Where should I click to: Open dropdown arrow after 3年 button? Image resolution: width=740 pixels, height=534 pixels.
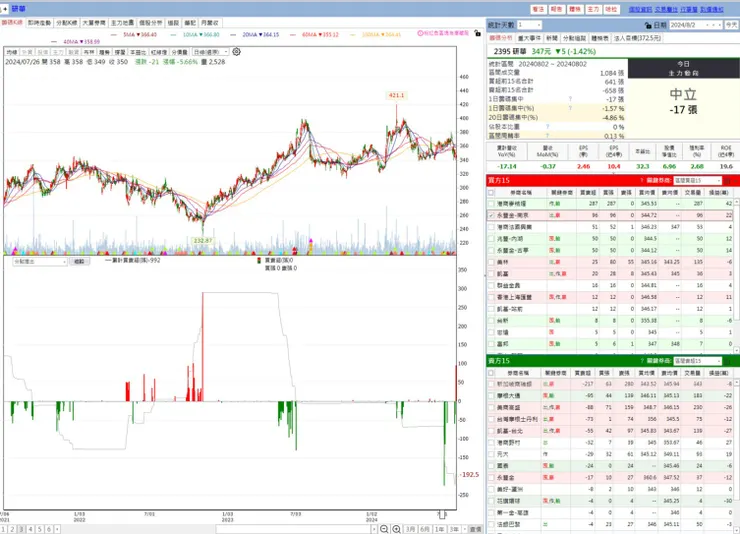click(x=465, y=529)
